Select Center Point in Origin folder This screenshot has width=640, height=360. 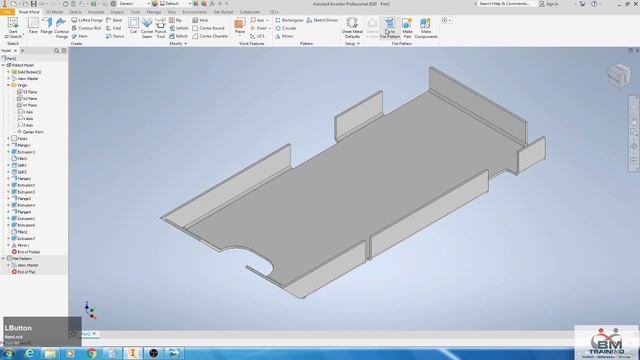pos(30,132)
